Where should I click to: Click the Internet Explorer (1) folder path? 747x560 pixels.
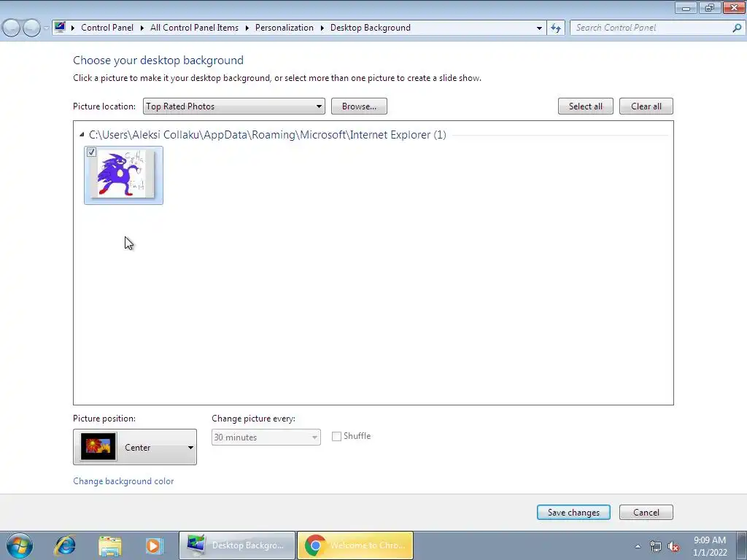pos(267,135)
